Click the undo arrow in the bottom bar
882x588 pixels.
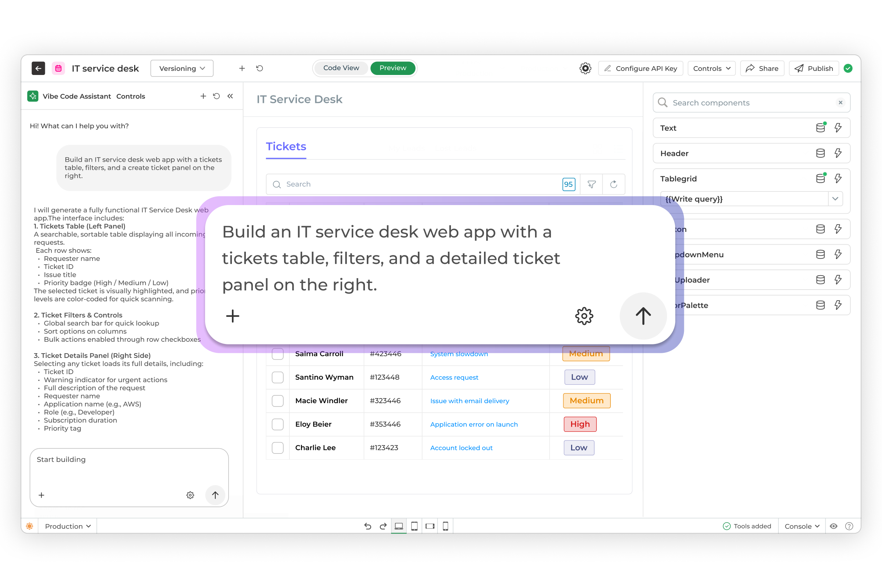[x=367, y=526]
